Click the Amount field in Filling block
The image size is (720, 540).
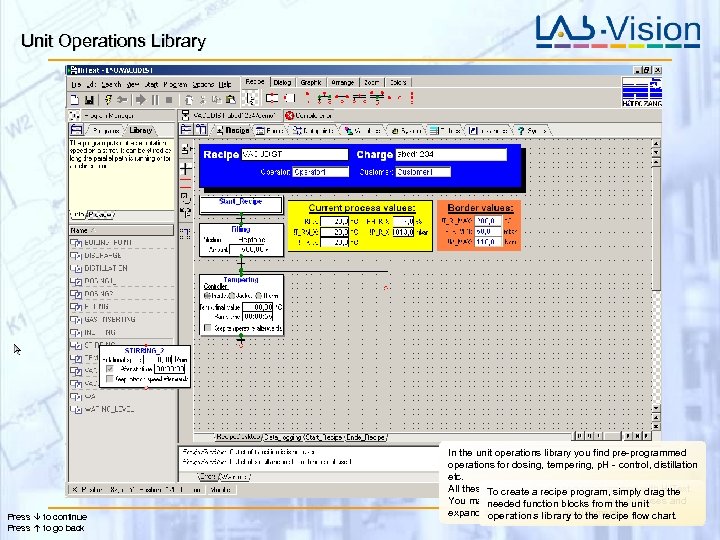pyautogui.click(x=249, y=249)
